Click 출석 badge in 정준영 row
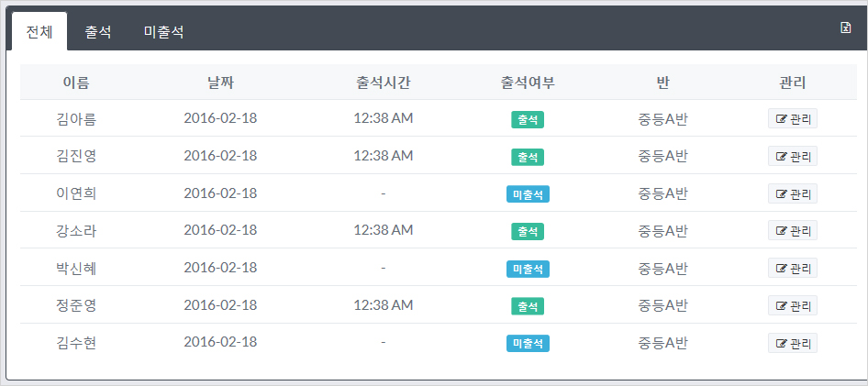868x386 pixels. [x=528, y=306]
